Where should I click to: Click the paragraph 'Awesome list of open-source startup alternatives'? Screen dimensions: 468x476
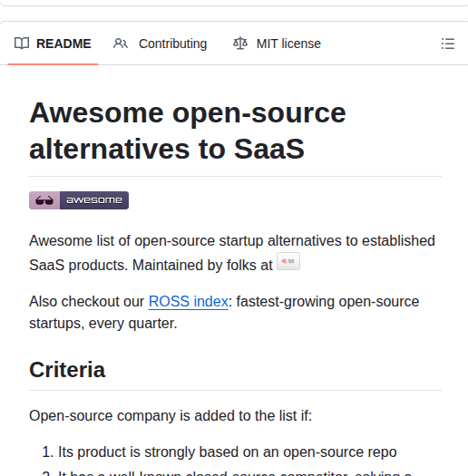(x=232, y=253)
